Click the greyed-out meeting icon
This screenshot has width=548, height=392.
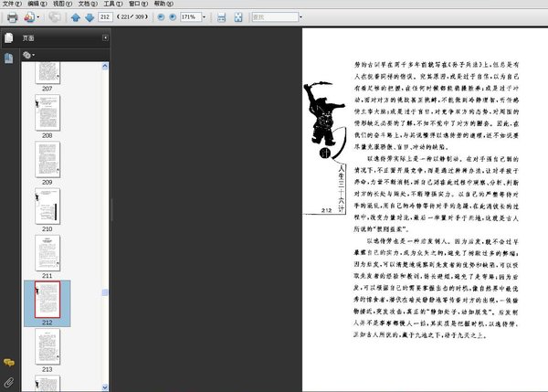55,17
